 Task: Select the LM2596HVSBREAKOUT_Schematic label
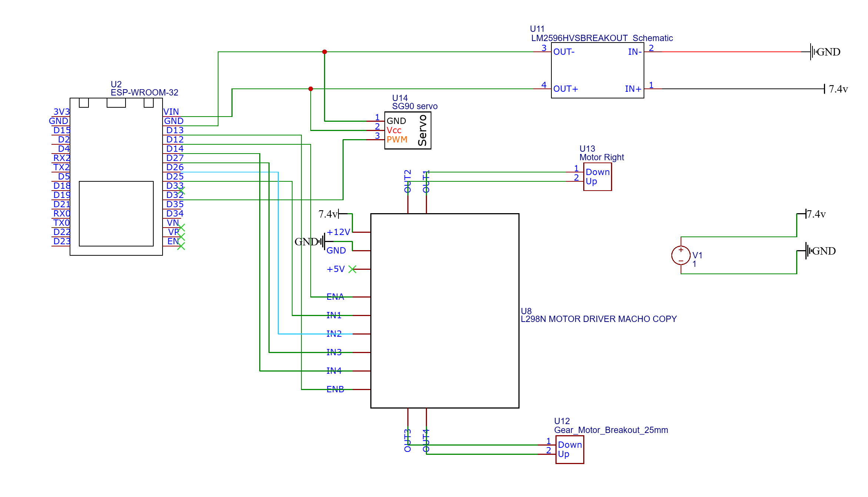tap(602, 38)
